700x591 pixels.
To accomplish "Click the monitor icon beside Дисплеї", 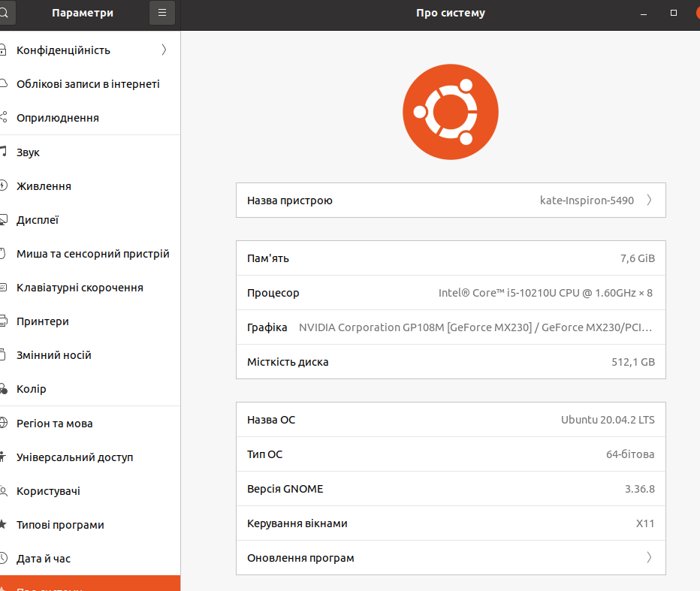I will point(3,219).
